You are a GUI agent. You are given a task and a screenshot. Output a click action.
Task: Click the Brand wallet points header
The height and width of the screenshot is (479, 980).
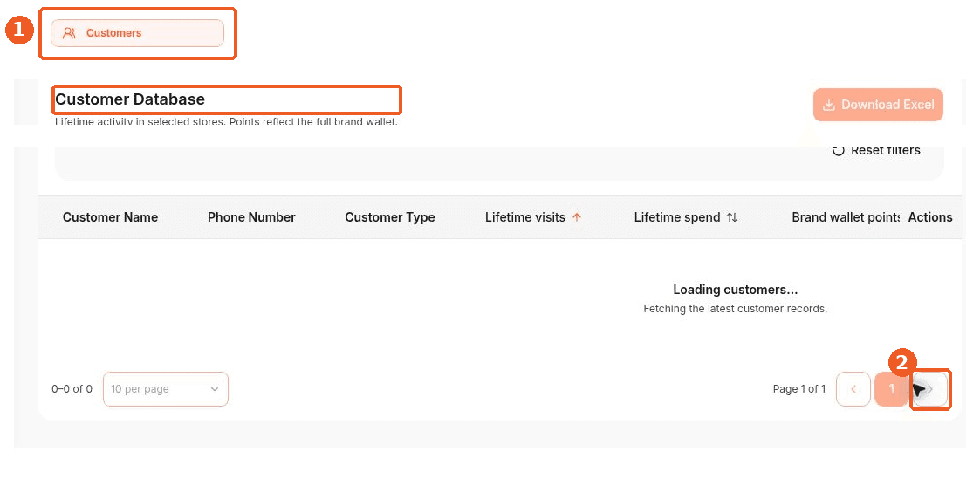[x=846, y=217]
